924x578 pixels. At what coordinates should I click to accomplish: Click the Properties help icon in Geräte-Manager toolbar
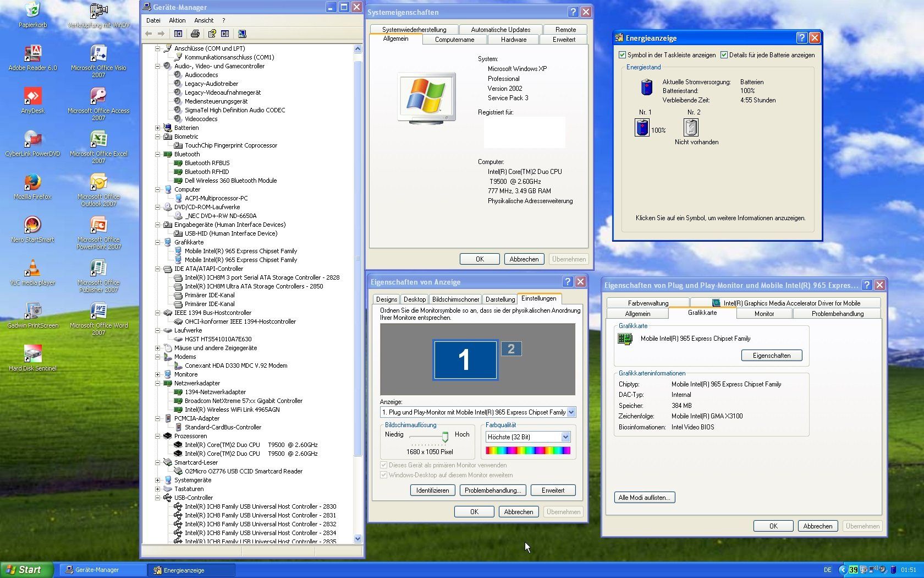point(212,34)
